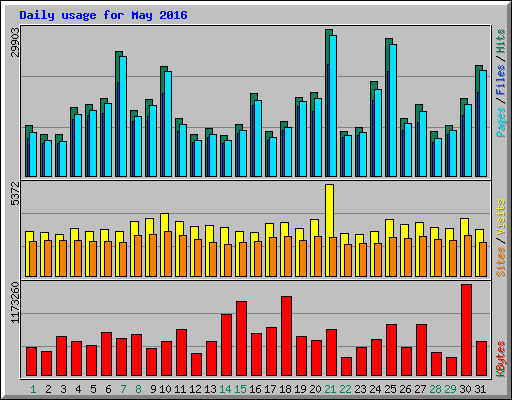Screen dimensions: 512x400
Task: Click day label 1 on the x-axis
Action: coord(33,389)
